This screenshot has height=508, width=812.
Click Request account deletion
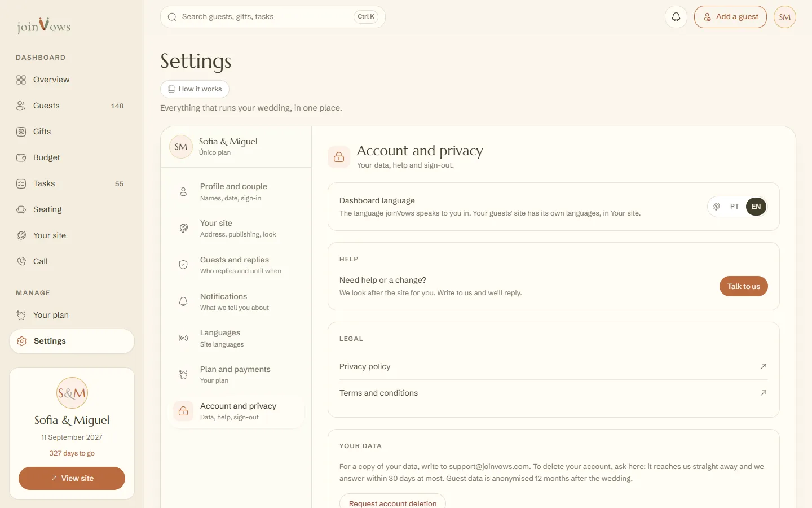(392, 502)
